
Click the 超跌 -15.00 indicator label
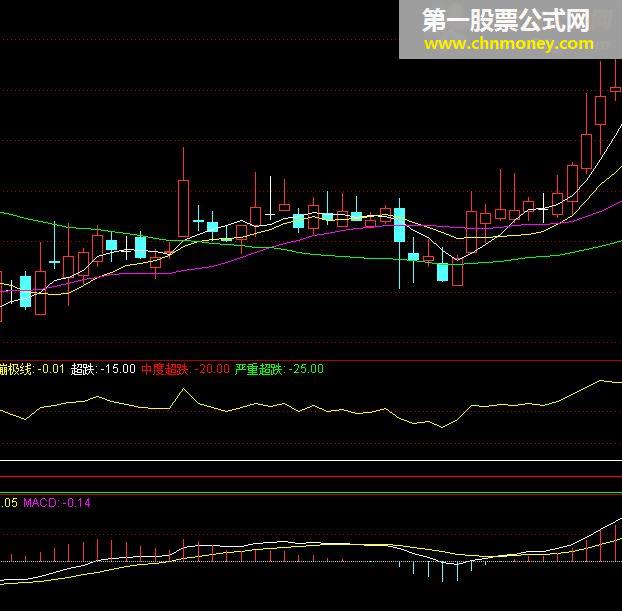tap(103, 369)
